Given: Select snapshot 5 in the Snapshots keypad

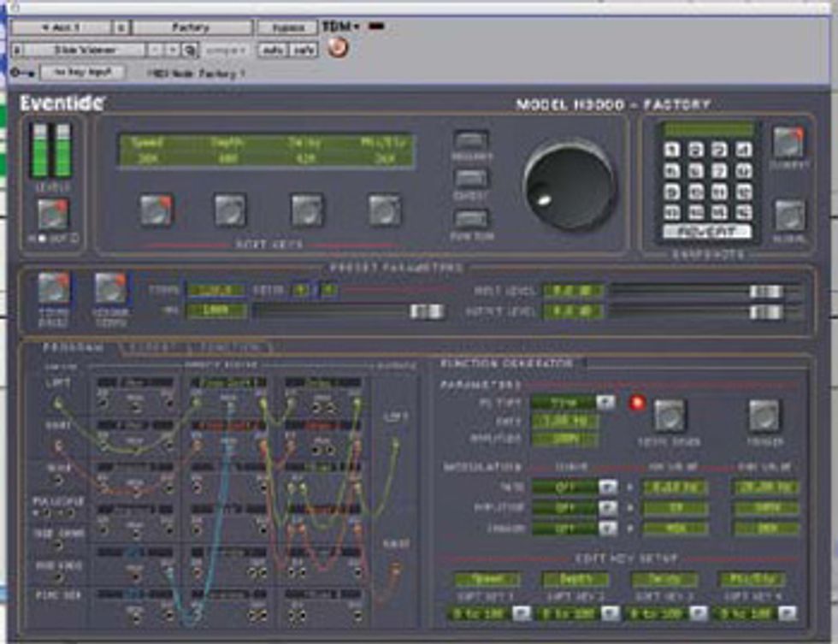Looking at the screenshot, I should (672, 171).
